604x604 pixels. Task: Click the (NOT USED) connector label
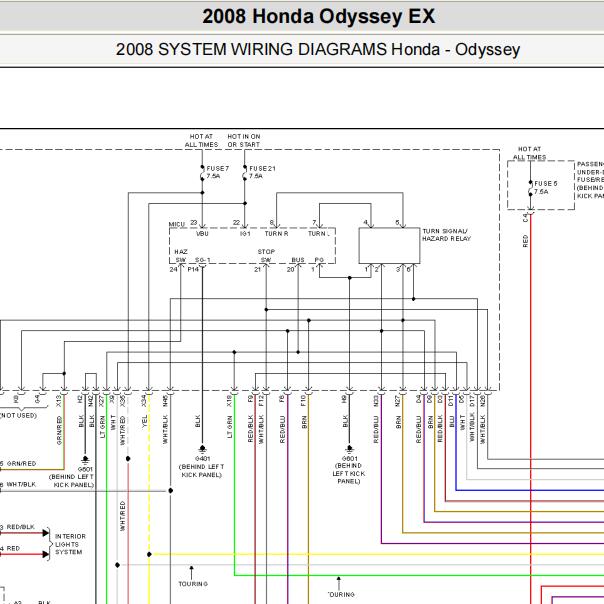tap(18, 415)
